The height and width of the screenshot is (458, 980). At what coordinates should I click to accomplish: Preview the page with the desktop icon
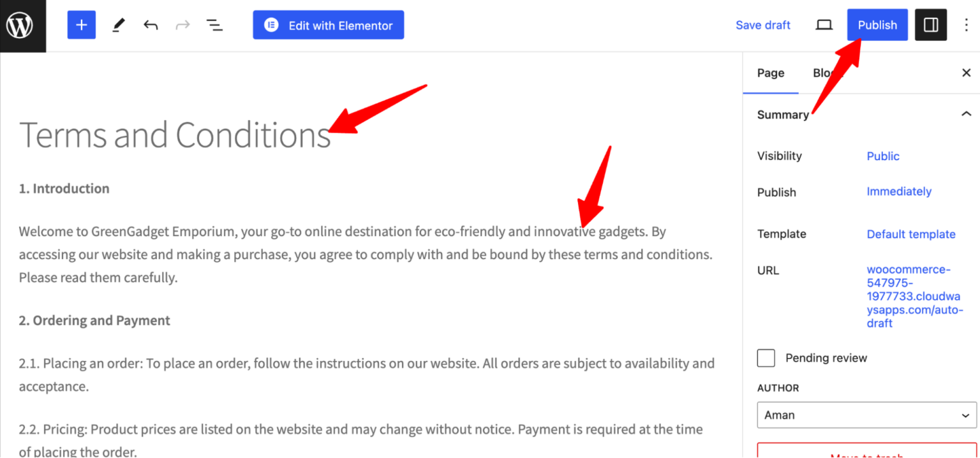coord(824,25)
